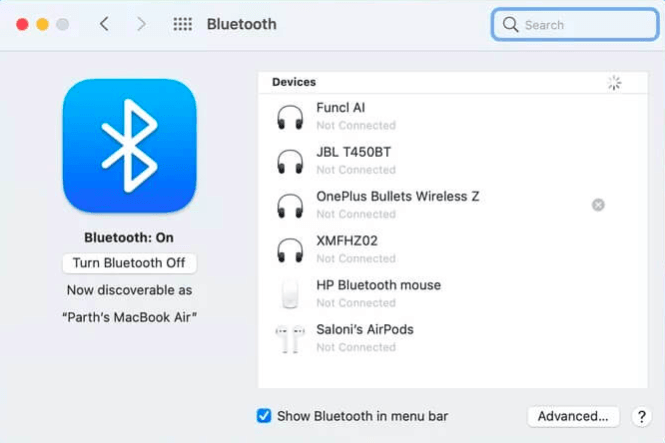Select the XMFHZ02 headphones icon
This screenshot has width=665, height=443.
pyautogui.click(x=290, y=250)
